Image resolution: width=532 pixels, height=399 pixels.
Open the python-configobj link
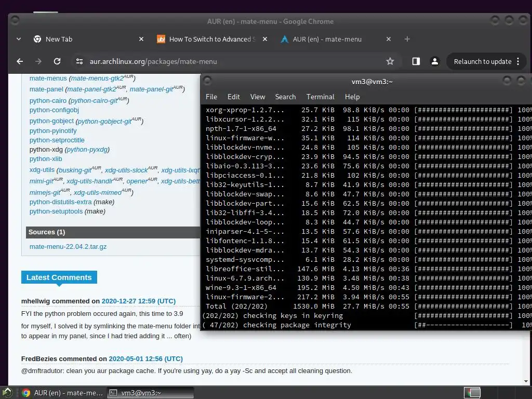[54, 110]
